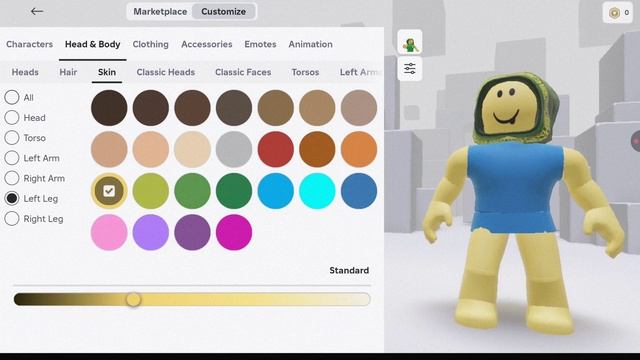Pick the dark green skin color swatch
This screenshot has width=640, height=360.
(234, 191)
